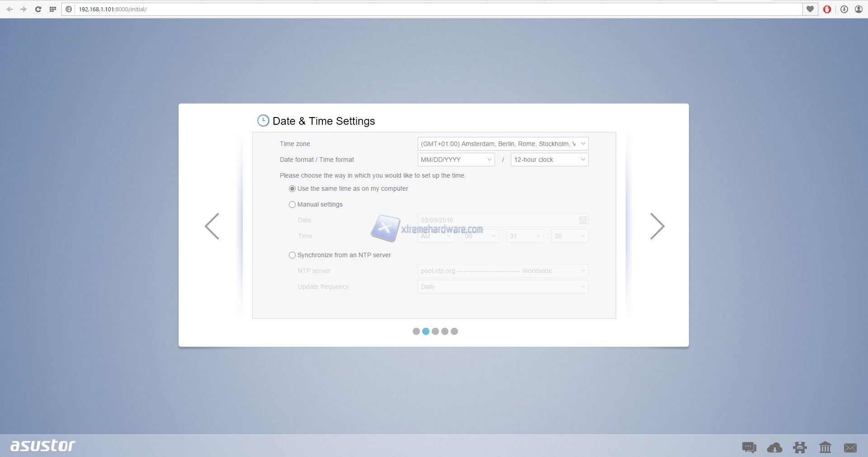Click the Opera red shield icon

pos(827,9)
